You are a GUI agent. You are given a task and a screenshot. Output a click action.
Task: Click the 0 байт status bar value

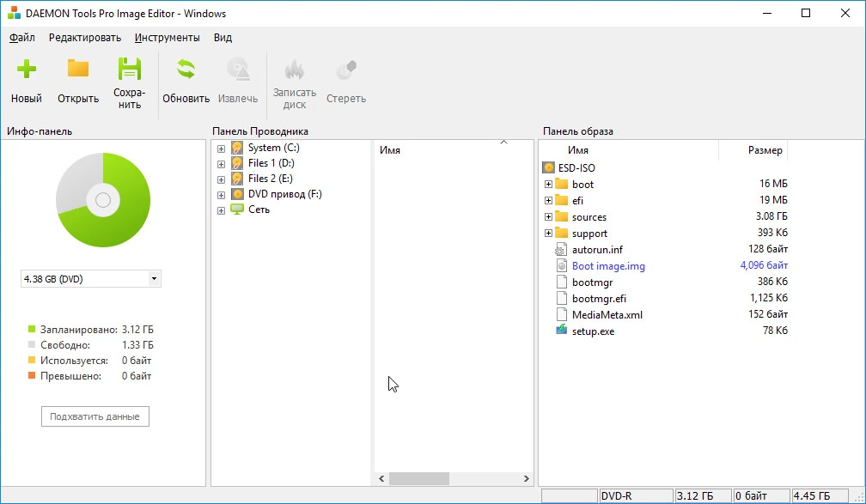pos(761,495)
